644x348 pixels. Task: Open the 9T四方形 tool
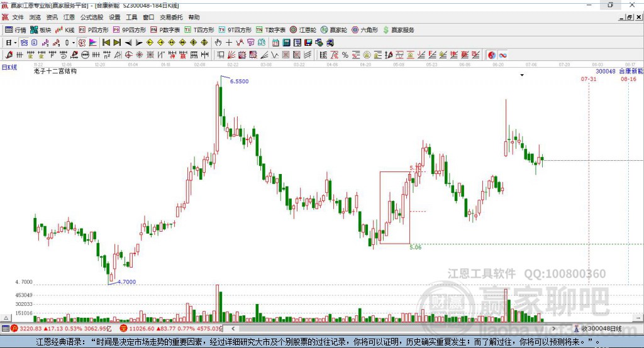(x=235, y=30)
